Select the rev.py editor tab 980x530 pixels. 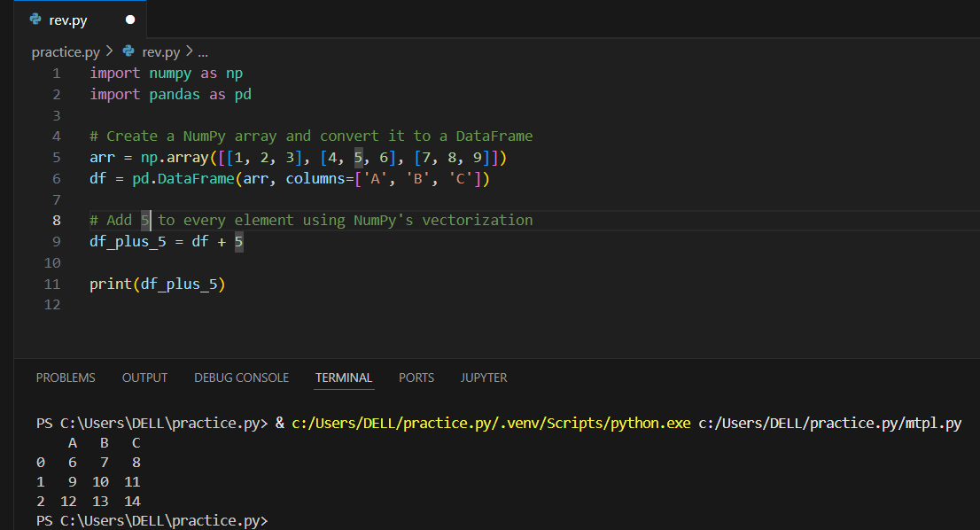[x=81, y=19]
